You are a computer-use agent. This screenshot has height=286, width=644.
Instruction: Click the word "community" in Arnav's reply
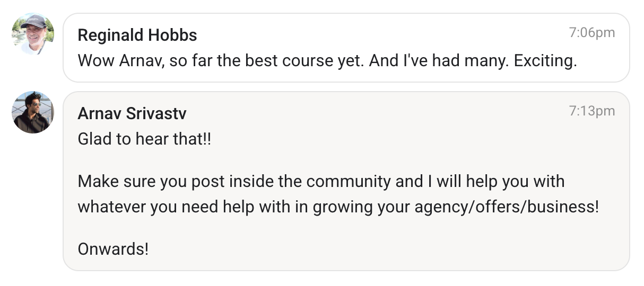[x=348, y=182]
